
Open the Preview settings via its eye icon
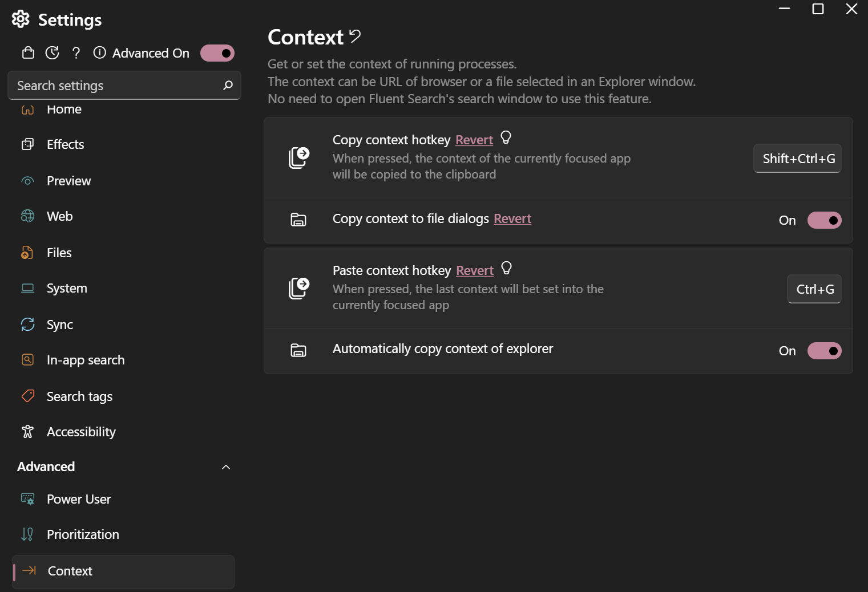(27, 181)
